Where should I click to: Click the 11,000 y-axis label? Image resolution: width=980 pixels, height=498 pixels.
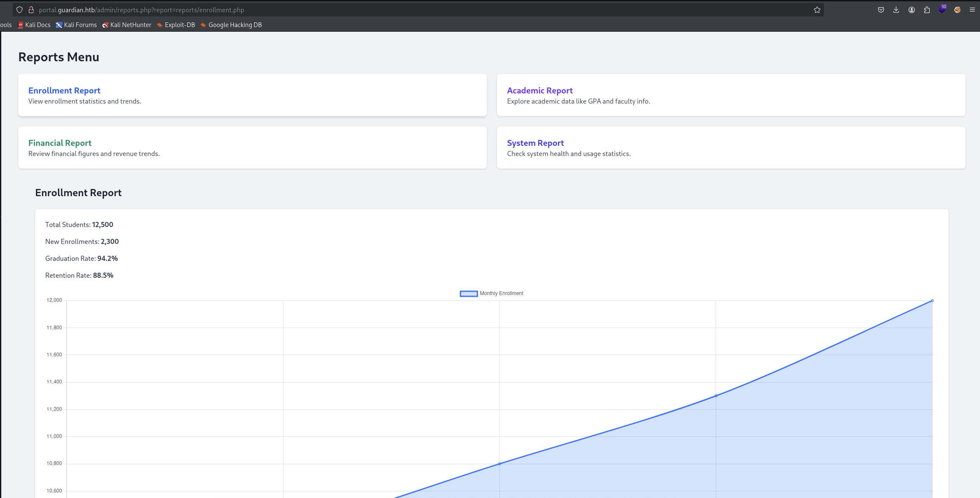(54, 436)
